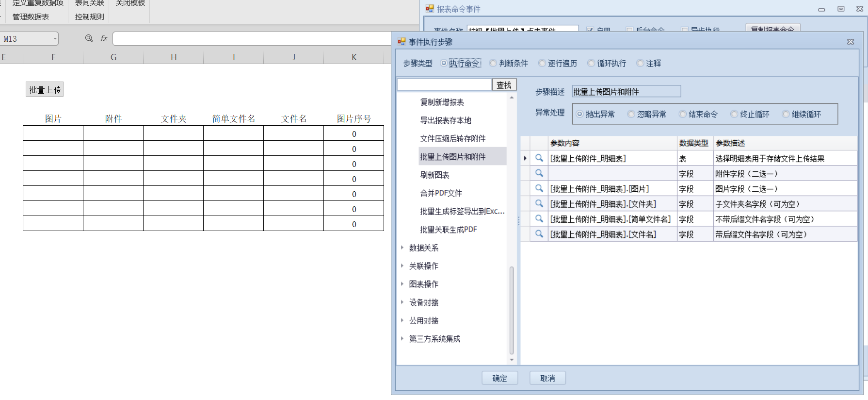Click the zoom magnifier icon beside formula bar
Viewport: 868px width, 400px height.
tap(89, 38)
